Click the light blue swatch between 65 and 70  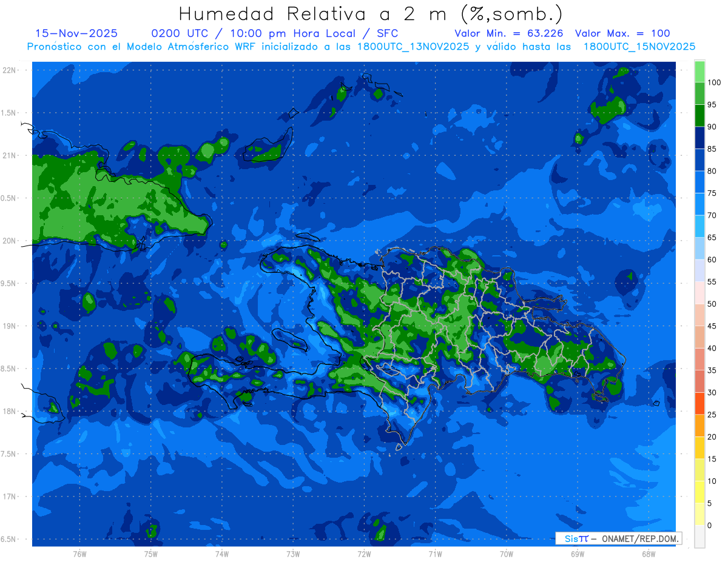(699, 226)
